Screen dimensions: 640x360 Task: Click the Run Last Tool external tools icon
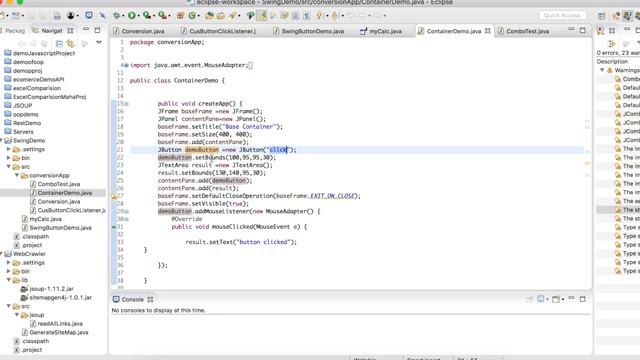pos(162,16)
